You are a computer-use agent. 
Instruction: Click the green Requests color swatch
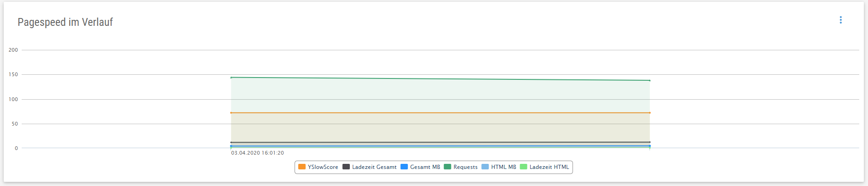pyautogui.click(x=448, y=167)
